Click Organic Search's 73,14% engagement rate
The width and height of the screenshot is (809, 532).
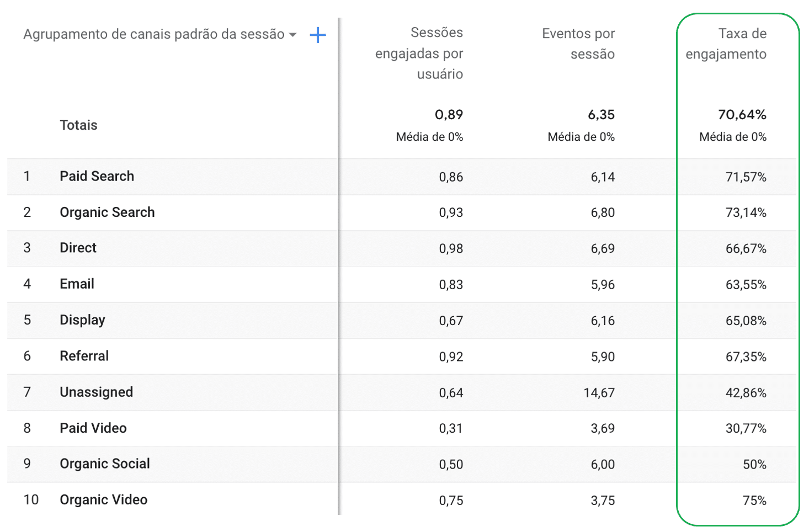click(746, 213)
